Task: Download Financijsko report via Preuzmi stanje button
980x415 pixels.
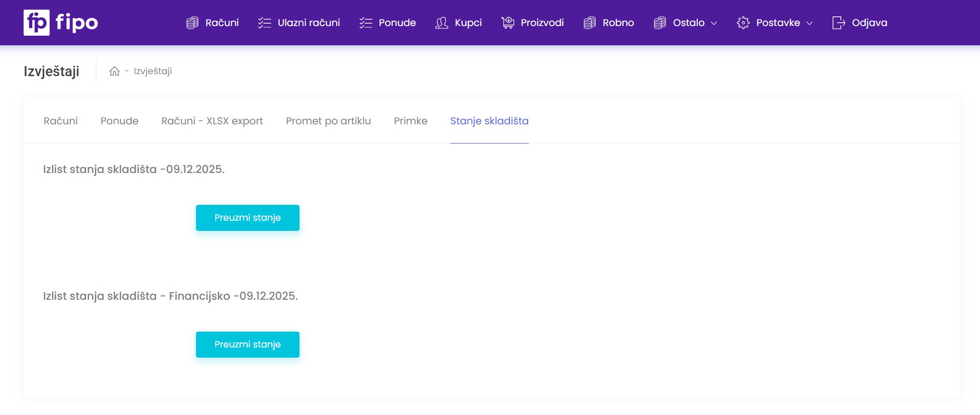Action: pyautogui.click(x=248, y=345)
